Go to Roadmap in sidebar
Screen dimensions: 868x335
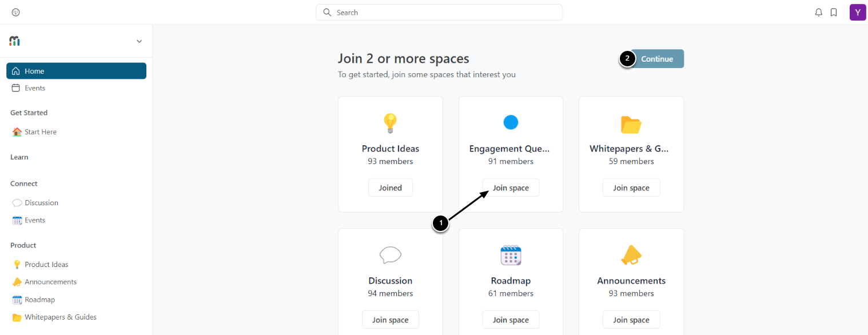coord(39,300)
